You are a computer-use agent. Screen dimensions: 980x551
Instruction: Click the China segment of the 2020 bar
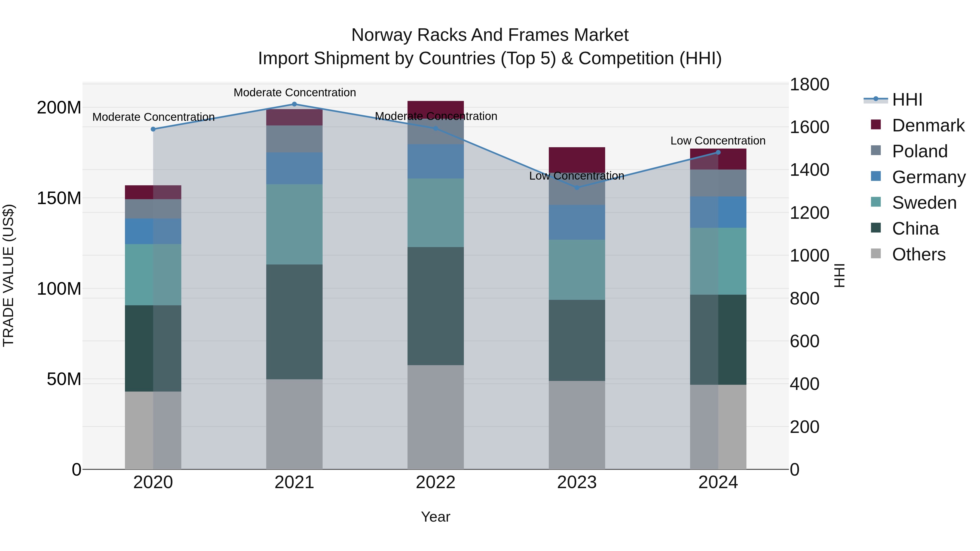pyautogui.click(x=153, y=348)
